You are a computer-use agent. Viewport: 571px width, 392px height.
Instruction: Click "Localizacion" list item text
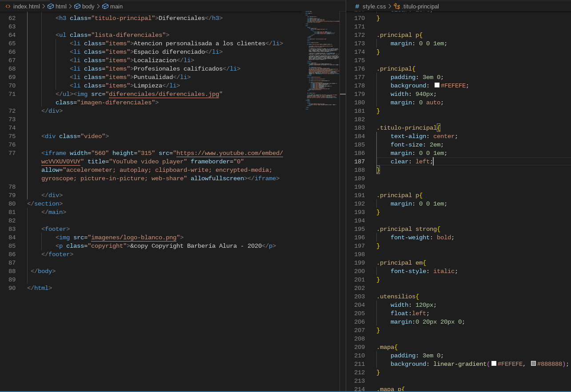point(155,60)
